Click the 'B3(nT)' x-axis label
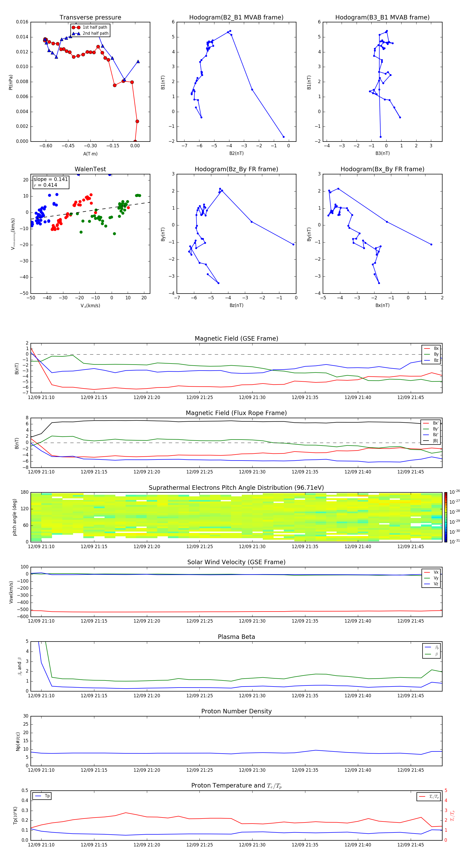 (x=382, y=153)
